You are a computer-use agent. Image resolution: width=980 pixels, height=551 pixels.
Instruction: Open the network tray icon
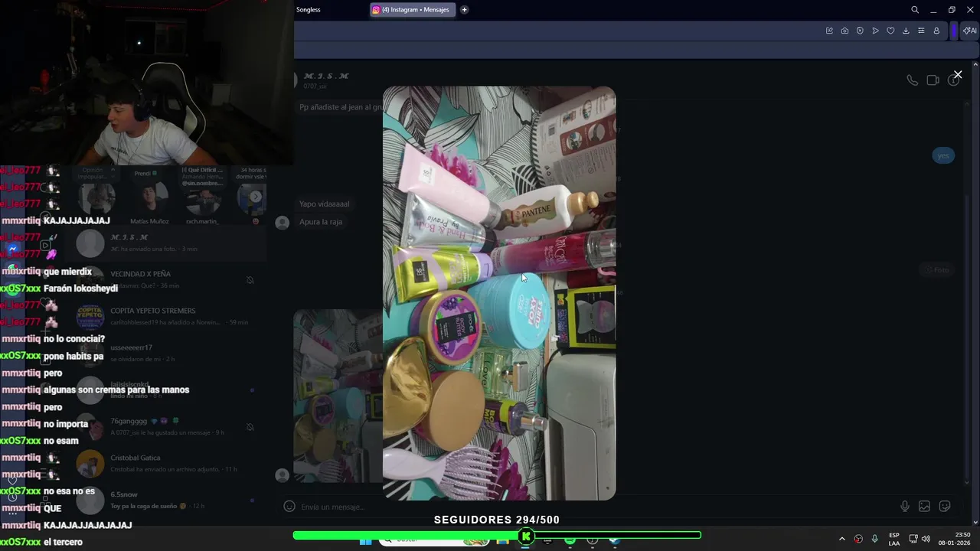[913, 539]
